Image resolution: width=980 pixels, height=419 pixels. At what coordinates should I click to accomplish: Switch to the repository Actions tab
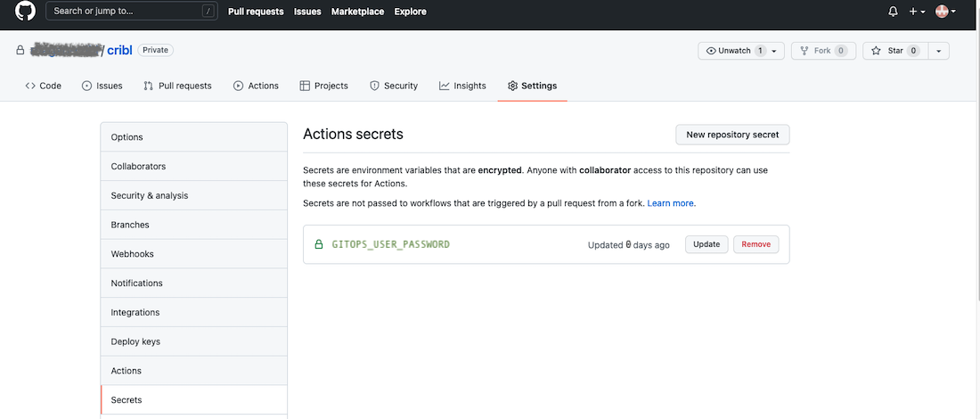point(256,86)
